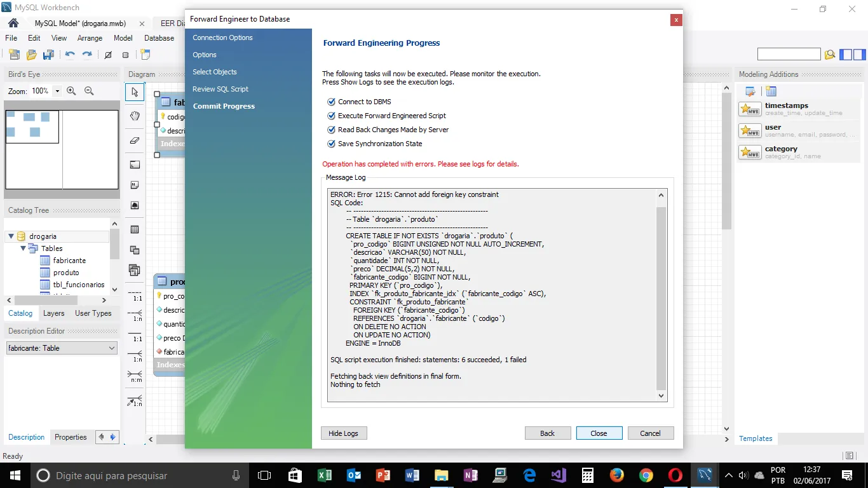Click the search input field in toolbar
The image size is (868, 488).
(789, 55)
